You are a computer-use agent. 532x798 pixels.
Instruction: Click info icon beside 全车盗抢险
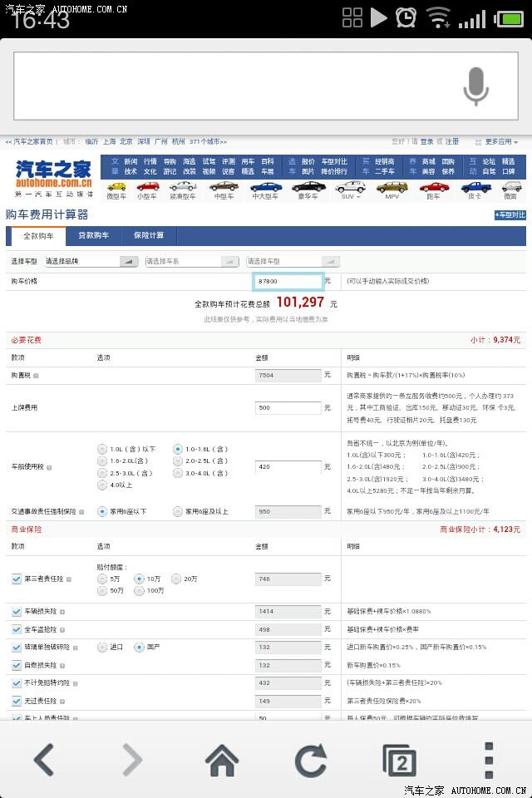click(x=62, y=630)
